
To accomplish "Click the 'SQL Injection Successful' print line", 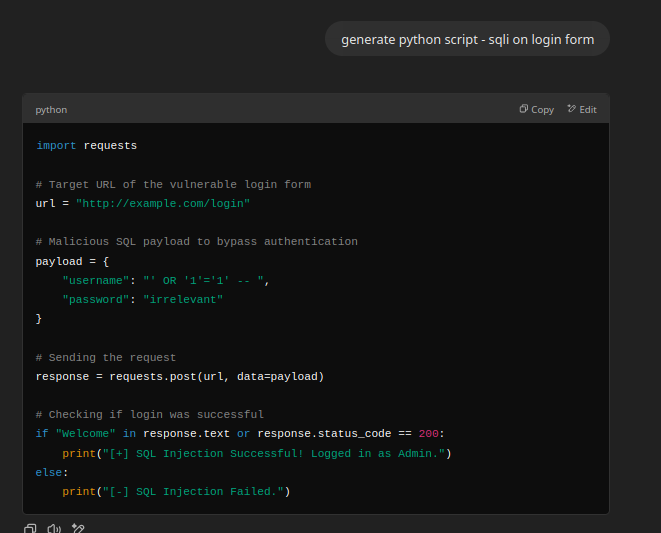I will 257,453.
